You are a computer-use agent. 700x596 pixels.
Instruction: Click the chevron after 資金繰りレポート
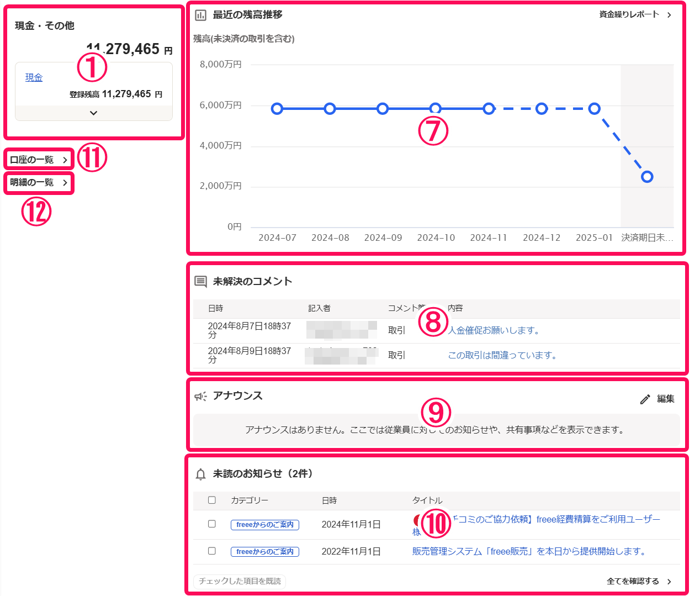pos(669,15)
